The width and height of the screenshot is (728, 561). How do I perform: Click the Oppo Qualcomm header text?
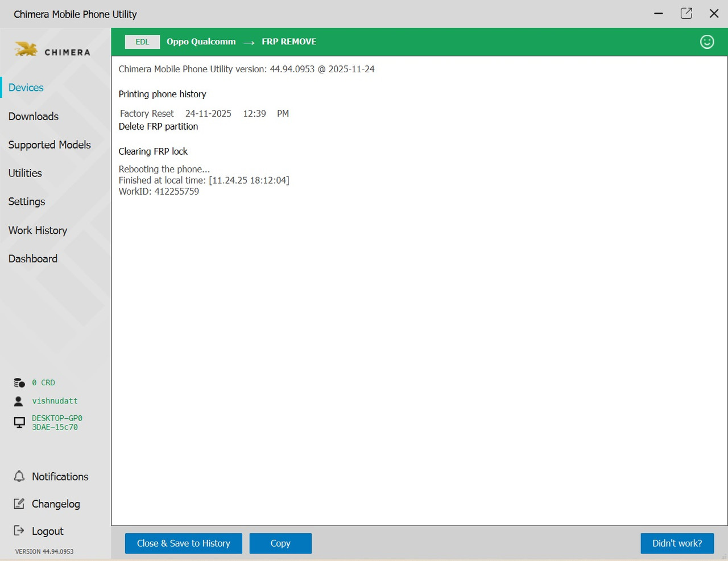pos(201,42)
